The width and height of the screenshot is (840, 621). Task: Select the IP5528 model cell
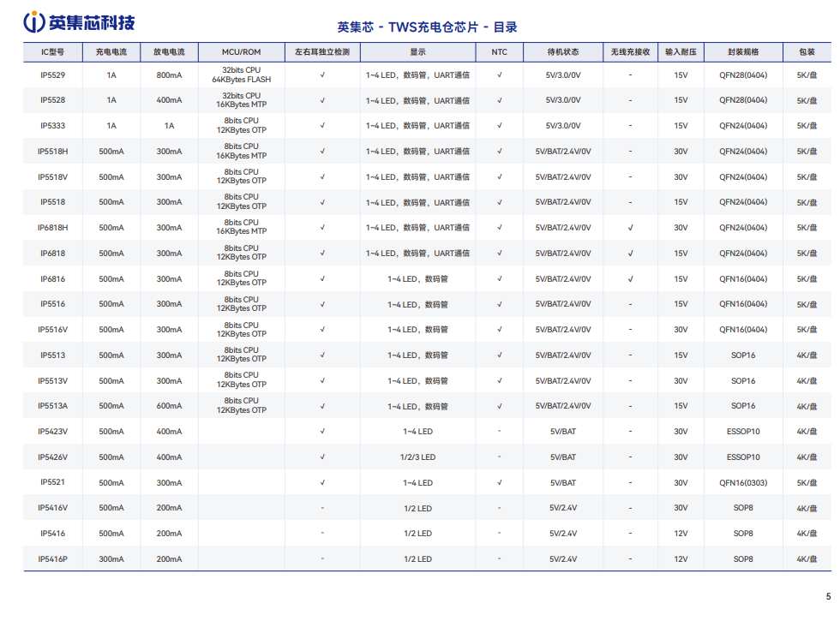52,100
